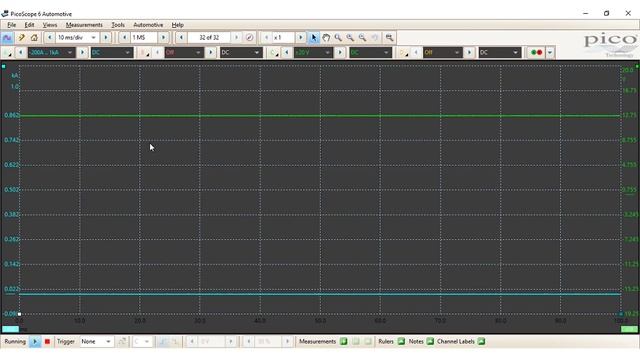Select the arrow pointer selection tool
The width and height of the screenshot is (640, 360).
313,38
